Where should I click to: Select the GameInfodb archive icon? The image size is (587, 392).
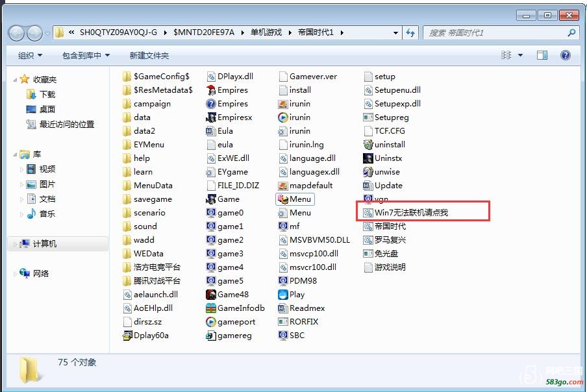pos(211,308)
